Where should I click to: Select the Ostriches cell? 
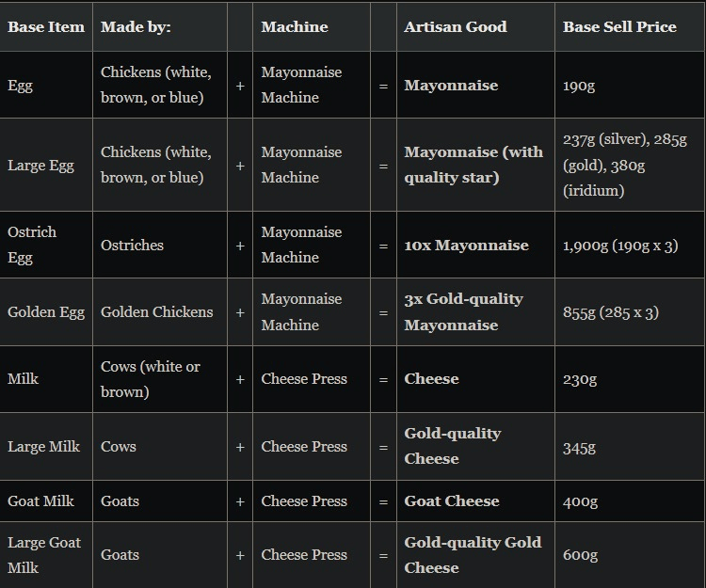point(133,246)
